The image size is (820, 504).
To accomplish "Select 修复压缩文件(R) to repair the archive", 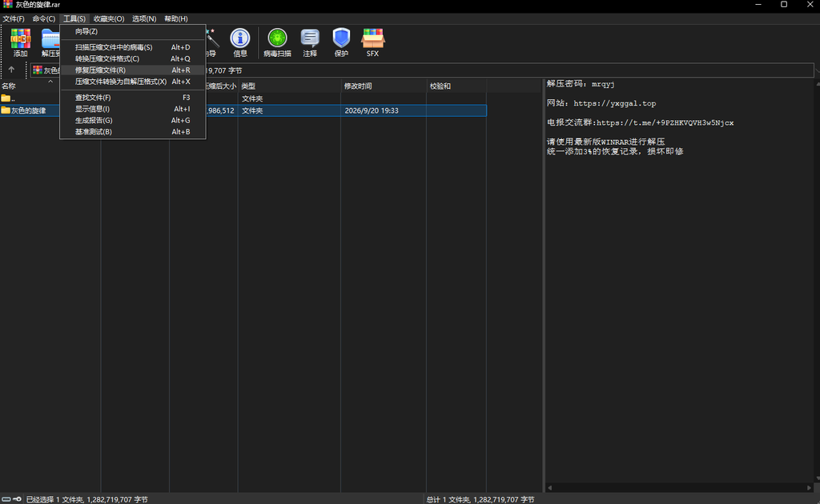I will [133, 70].
